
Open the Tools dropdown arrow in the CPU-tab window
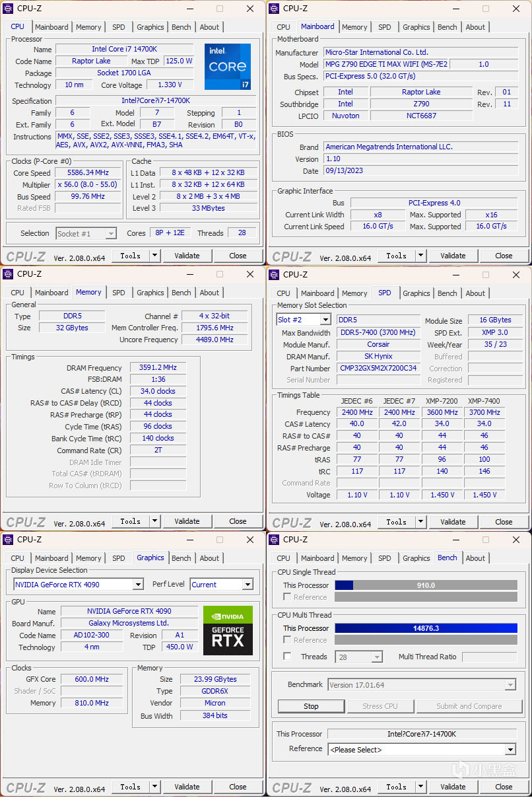[x=154, y=256]
